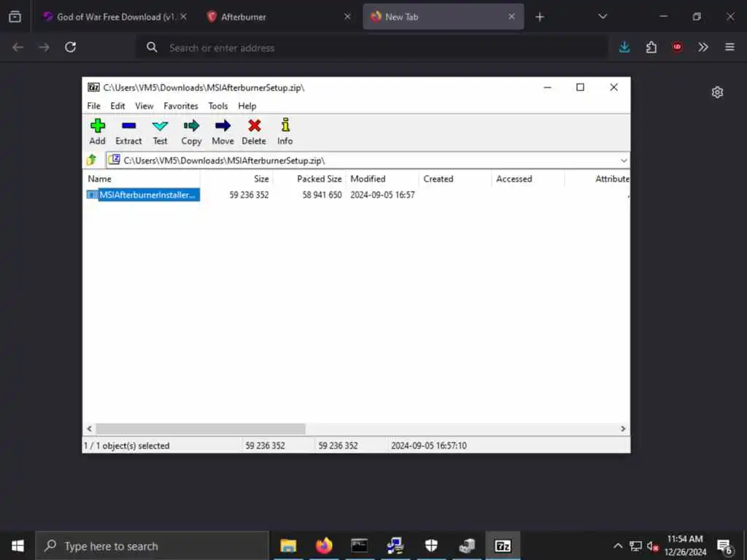Open the New Tab settings gear
747x560 pixels.
tap(718, 92)
